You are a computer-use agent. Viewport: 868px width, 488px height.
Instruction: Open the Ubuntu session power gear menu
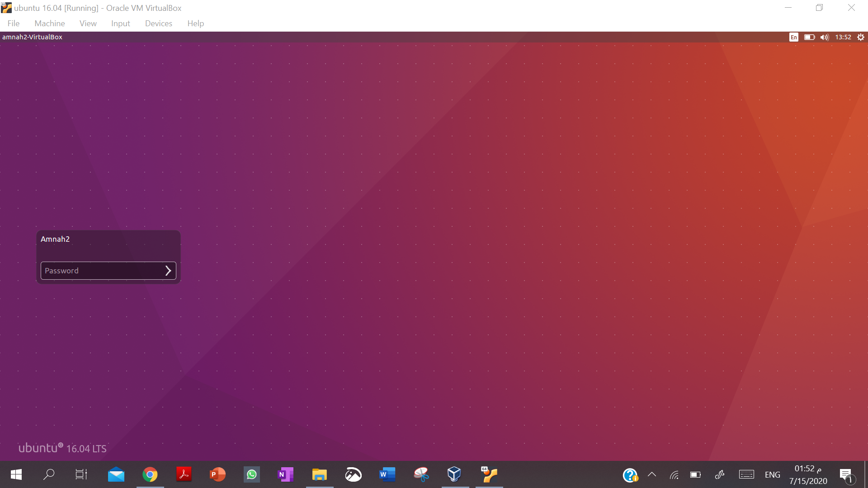861,37
